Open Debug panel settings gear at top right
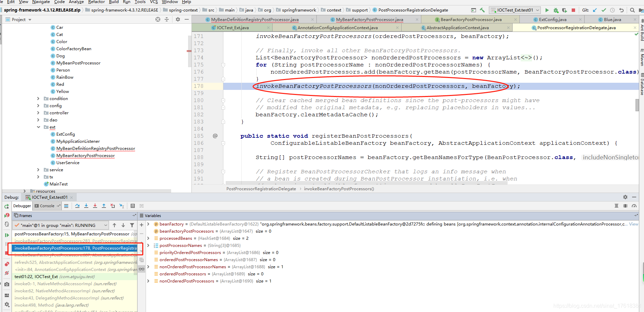Image resolution: width=644 pixels, height=312 pixels. click(625, 197)
